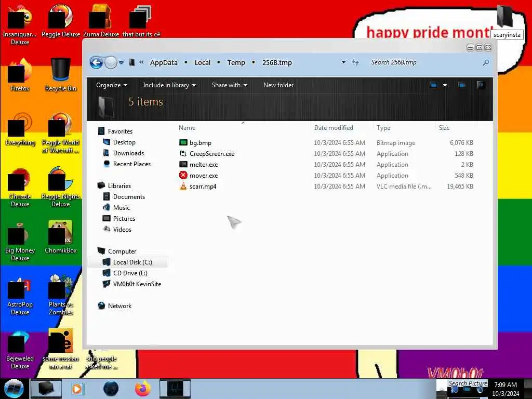
Task: Click the Chuzzle Deluxe desktop icon
Action: (20, 187)
